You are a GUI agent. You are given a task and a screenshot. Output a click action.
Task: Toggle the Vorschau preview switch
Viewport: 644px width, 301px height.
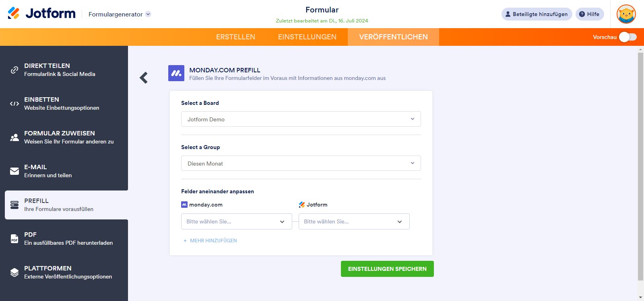(x=627, y=37)
